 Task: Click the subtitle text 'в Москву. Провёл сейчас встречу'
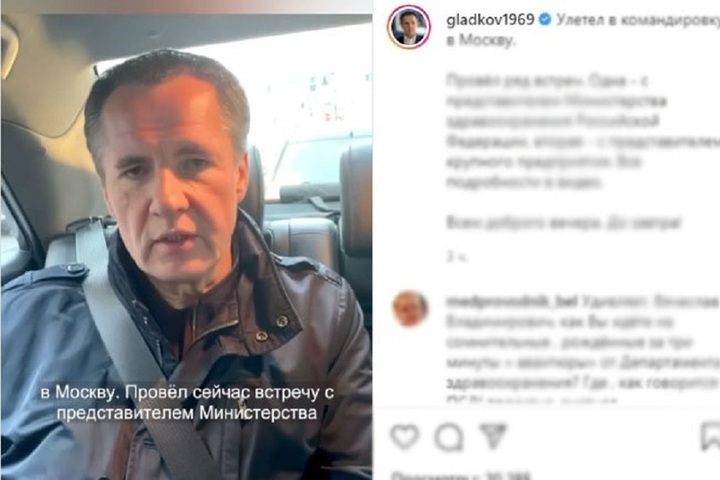(x=187, y=392)
